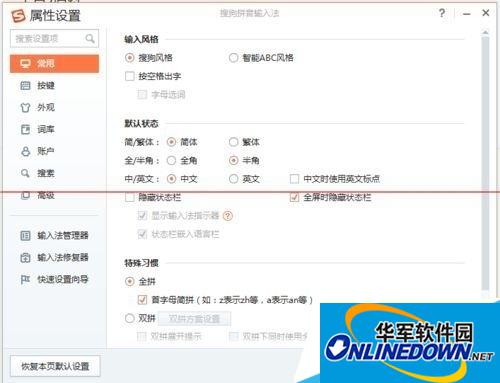Image resolution: width=500 pixels, height=383 pixels.
Task: Select the 双拼 radio button
Action: pyautogui.click(x=129, y=318)
